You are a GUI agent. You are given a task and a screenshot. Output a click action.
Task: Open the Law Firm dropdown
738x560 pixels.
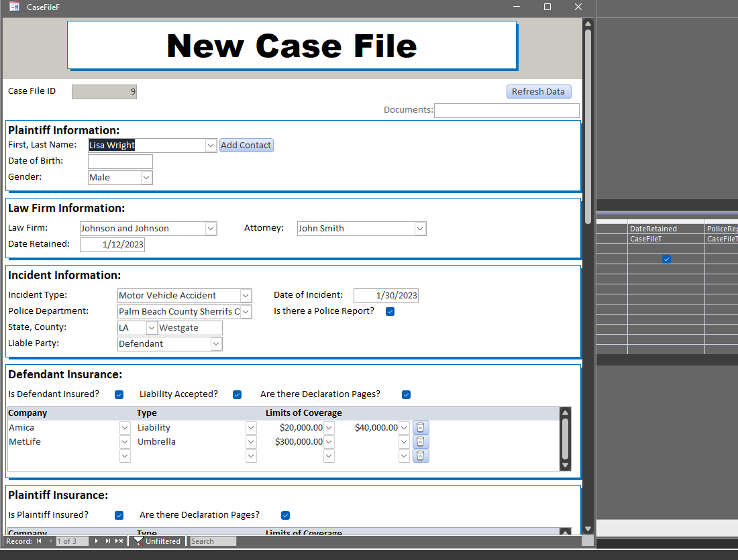(x=211, y=228)
